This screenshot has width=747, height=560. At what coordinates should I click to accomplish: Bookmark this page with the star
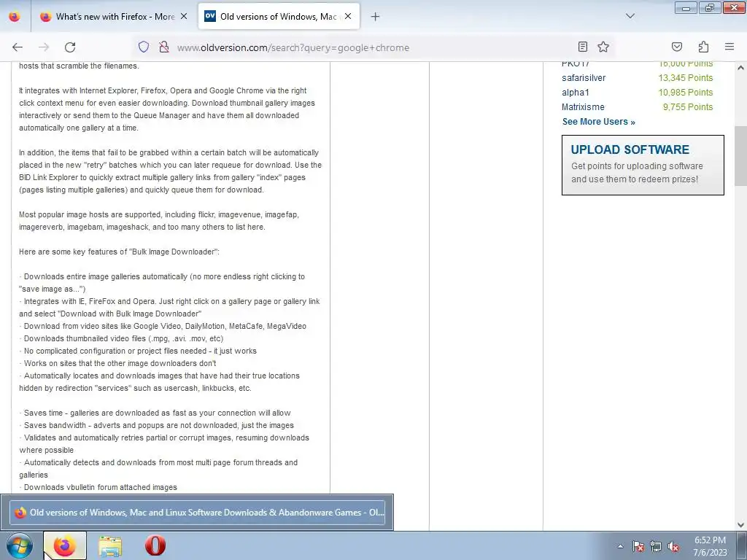[x=603, y=47]
